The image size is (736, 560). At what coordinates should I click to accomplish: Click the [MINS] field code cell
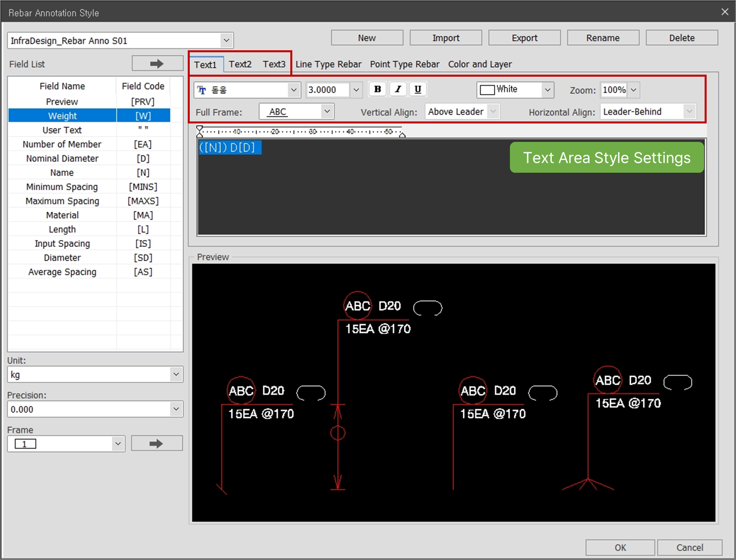coord(143,187)
